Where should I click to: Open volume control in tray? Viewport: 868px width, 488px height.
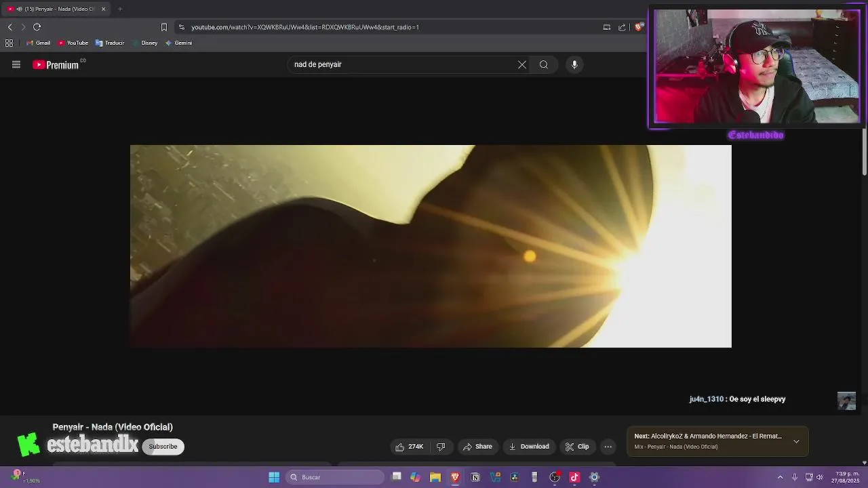820,477
